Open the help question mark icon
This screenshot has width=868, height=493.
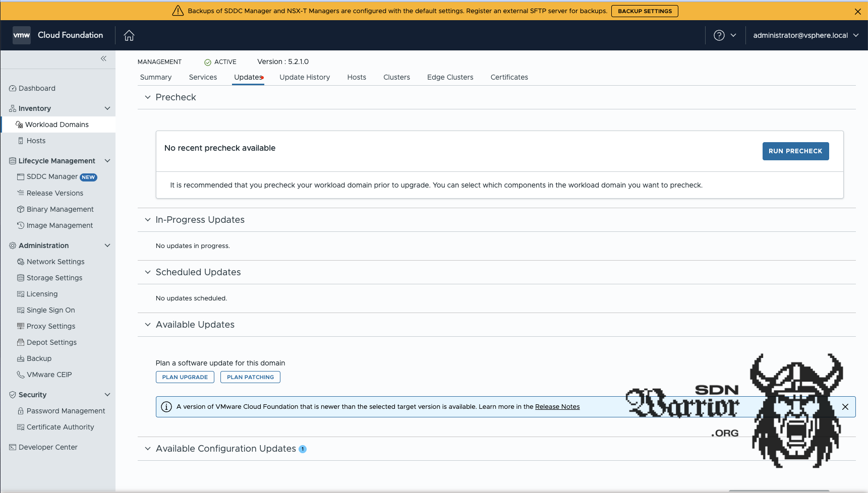pos(719,35)
